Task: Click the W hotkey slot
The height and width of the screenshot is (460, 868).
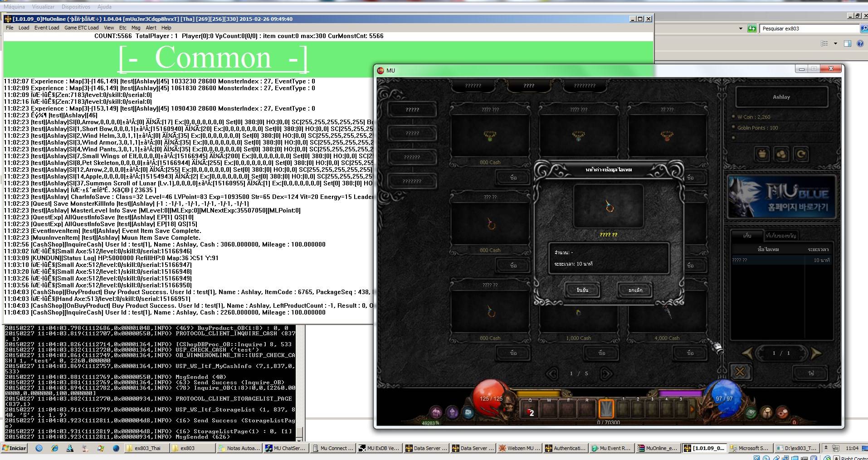Action: point(549,409)
